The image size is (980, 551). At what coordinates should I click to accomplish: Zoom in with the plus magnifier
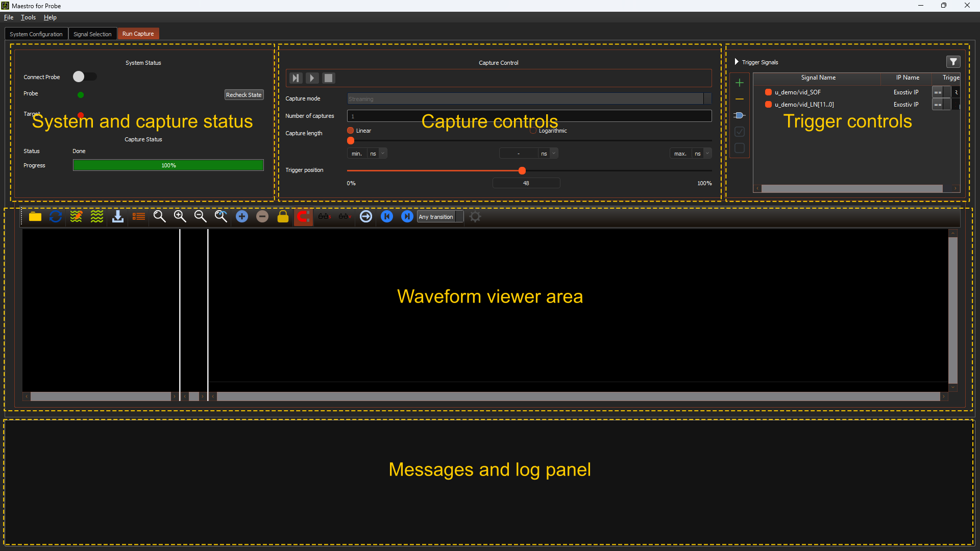[180, 217]
